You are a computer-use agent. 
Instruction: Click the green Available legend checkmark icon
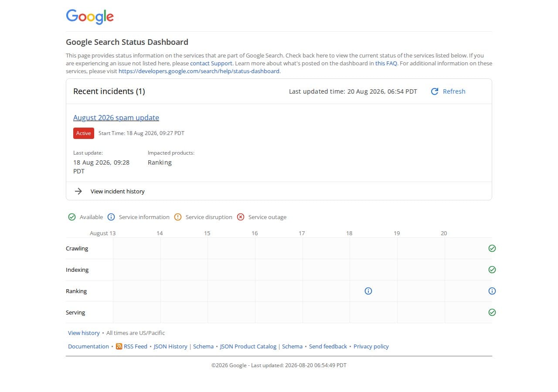coord(72,217)
